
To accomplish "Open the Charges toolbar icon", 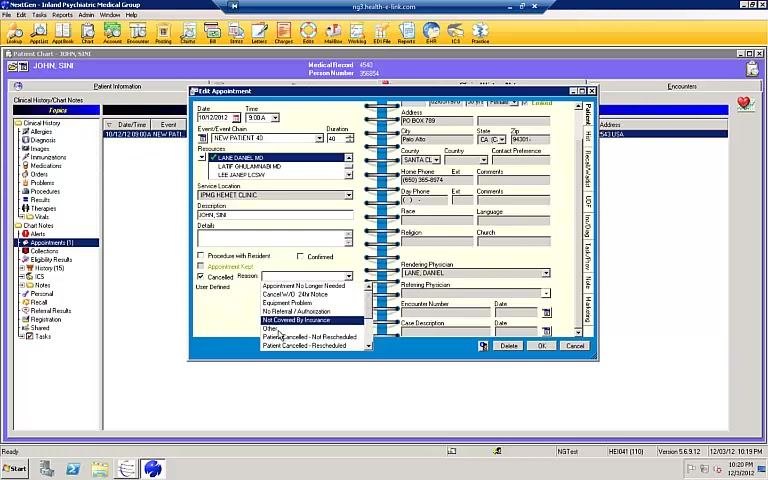I will pos(284,33).
